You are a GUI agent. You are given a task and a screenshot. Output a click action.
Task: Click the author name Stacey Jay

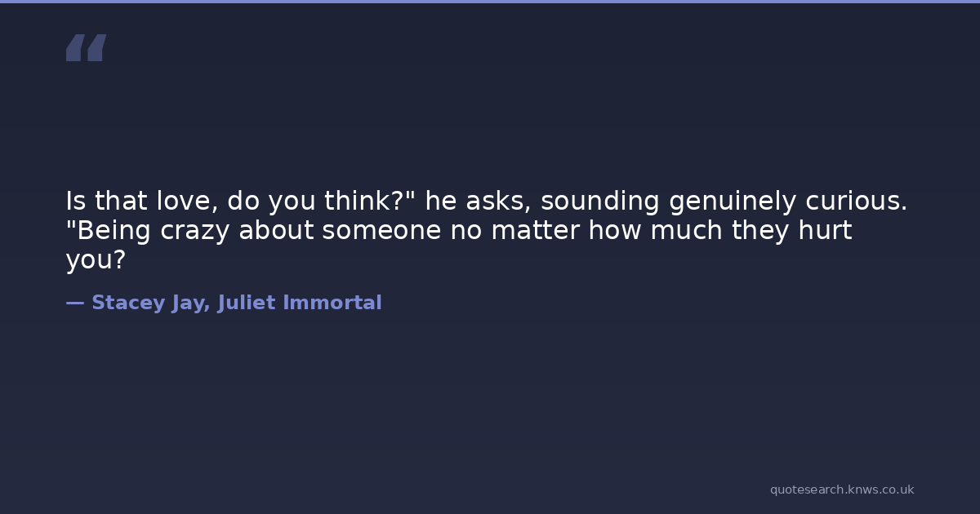(151, 303)
